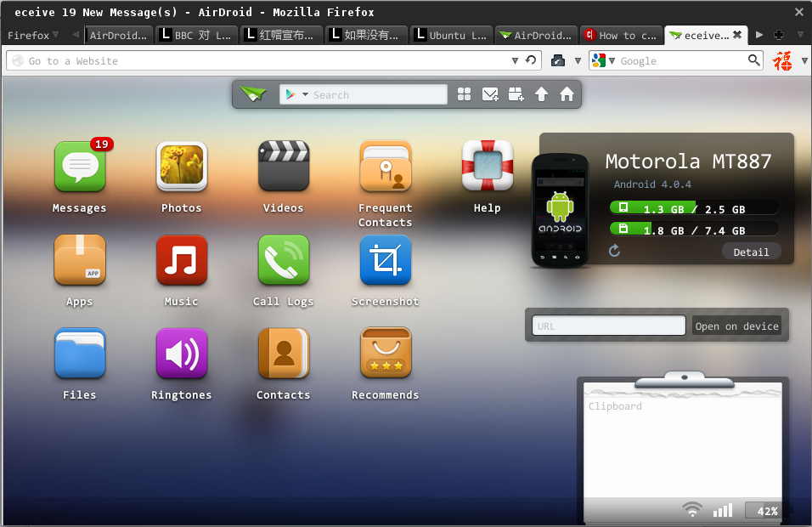Viewport: 812px width, 527px height.
Task: Open the Photos app icon
Action: point(181,167)
